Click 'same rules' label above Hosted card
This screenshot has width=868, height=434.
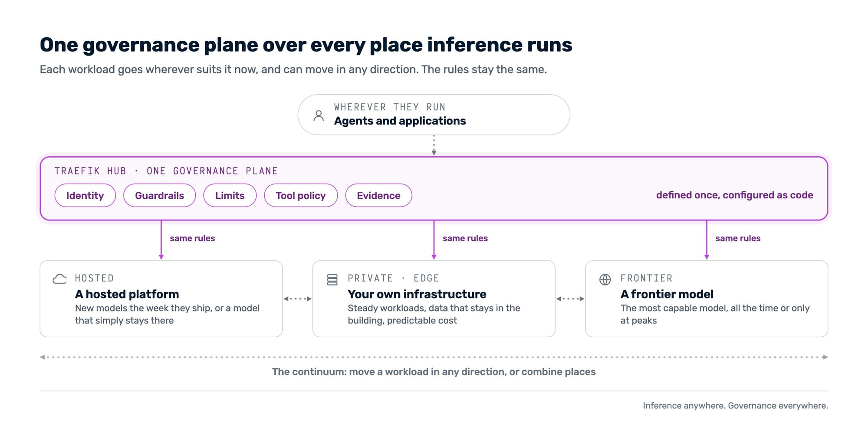point(192,238)
